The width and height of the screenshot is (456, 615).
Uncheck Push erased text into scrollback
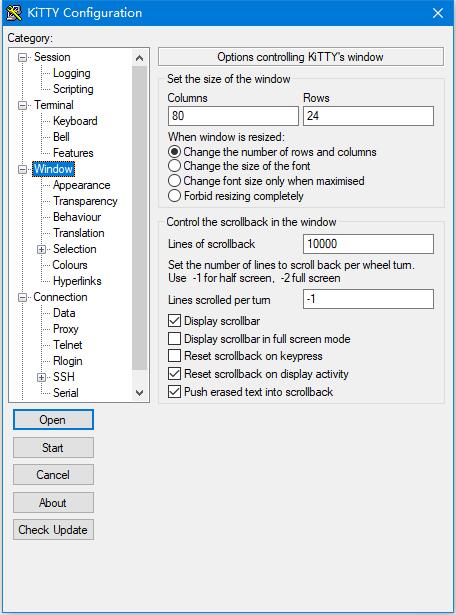(251, 392)
